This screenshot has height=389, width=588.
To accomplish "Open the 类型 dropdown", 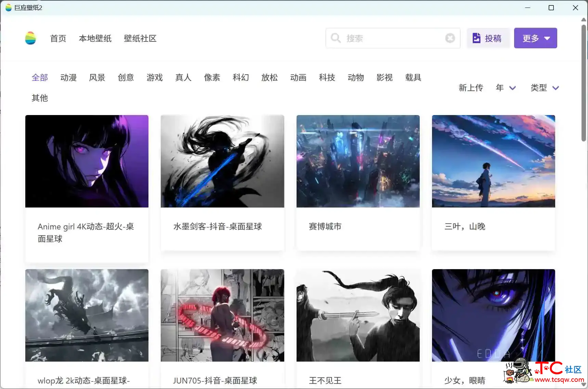I will 544,88.
